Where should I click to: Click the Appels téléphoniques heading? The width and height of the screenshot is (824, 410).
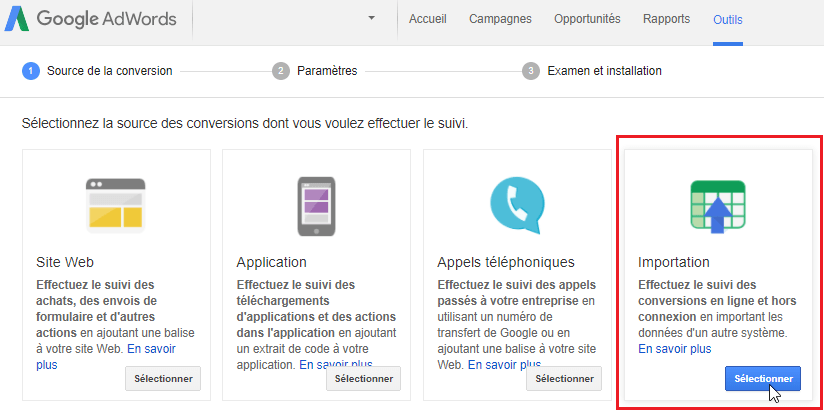[506, 262]
